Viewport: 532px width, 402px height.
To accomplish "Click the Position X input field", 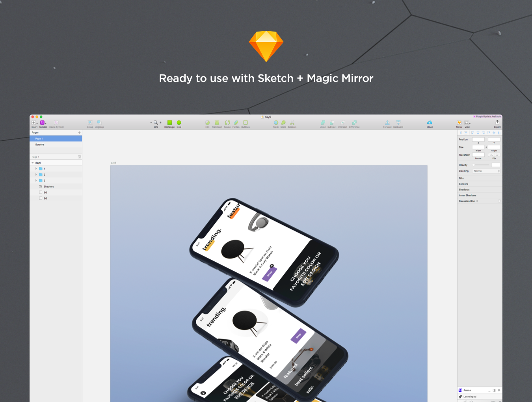I will tap(478, 140).
